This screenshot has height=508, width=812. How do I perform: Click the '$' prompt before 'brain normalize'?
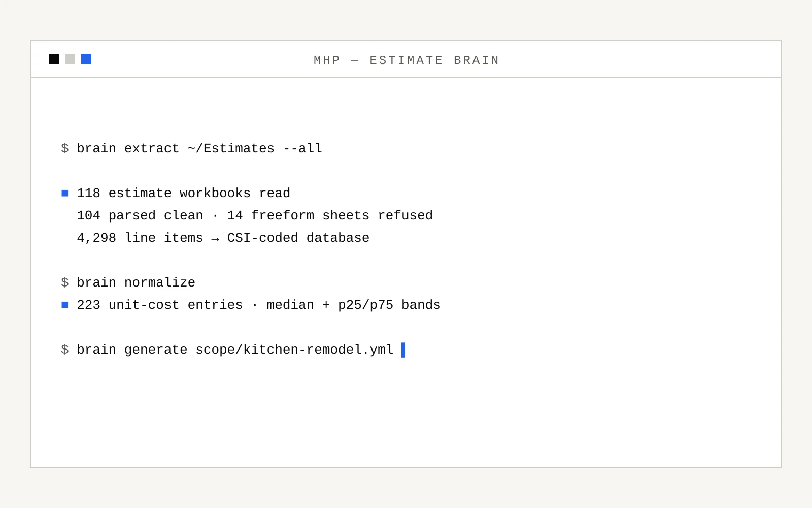pyautogui.click(x=65, y=282)
